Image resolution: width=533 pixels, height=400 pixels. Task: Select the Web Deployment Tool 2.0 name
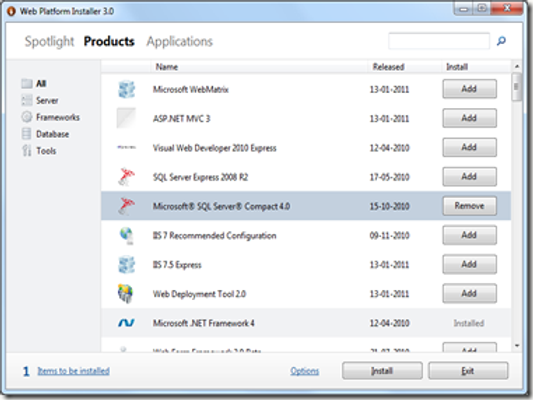tap(199, 294)
